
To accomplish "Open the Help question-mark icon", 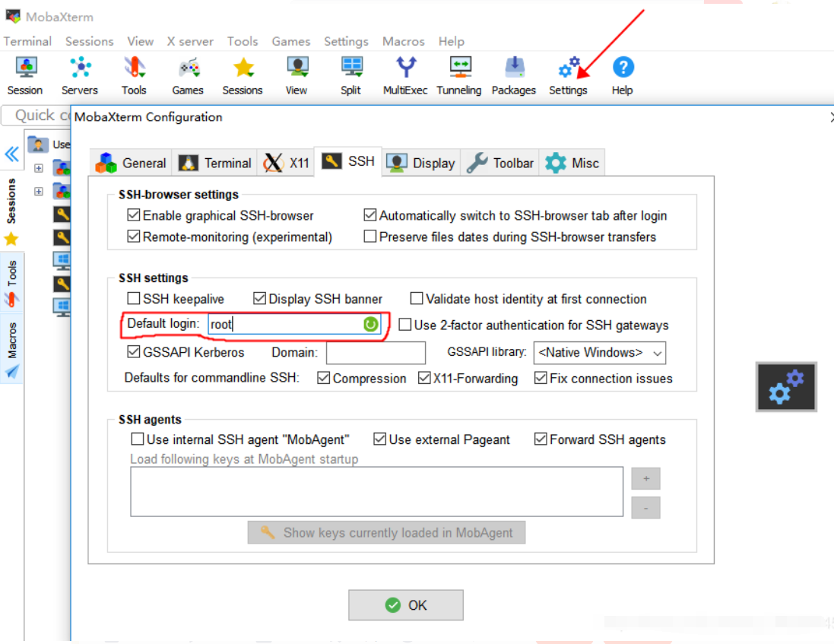I will 623,75.
